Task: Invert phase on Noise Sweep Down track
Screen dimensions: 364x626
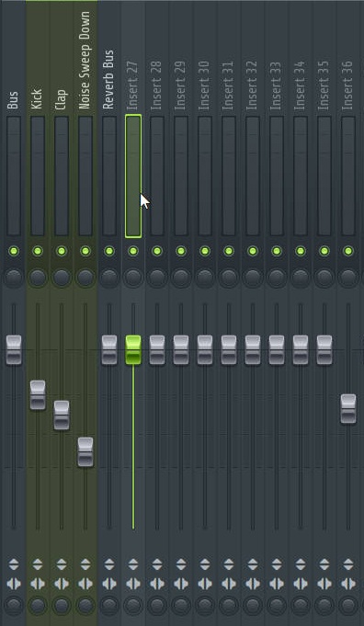Action: [x=85, y=564]
